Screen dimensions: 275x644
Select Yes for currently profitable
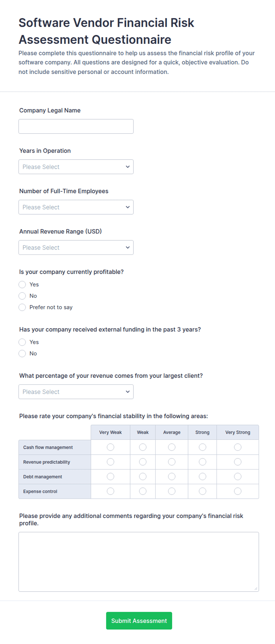coord(22,284)
